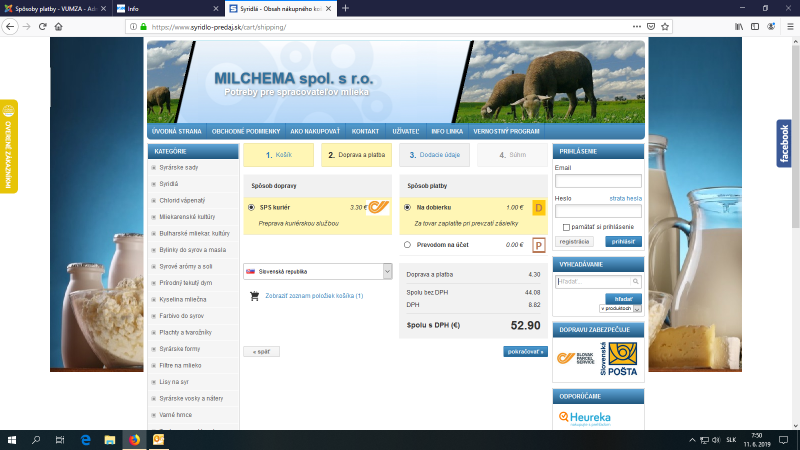Image resolution: width=800 pixels, height=450 pixels.
Task: Check pamätať si prihlásenie box
Action: 566,227
